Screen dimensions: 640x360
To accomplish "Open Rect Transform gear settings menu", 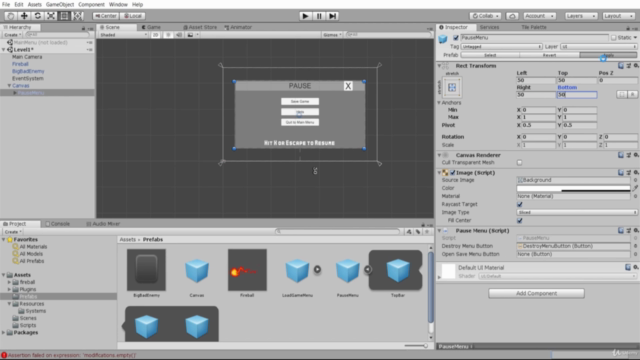I will click(636, 66).
